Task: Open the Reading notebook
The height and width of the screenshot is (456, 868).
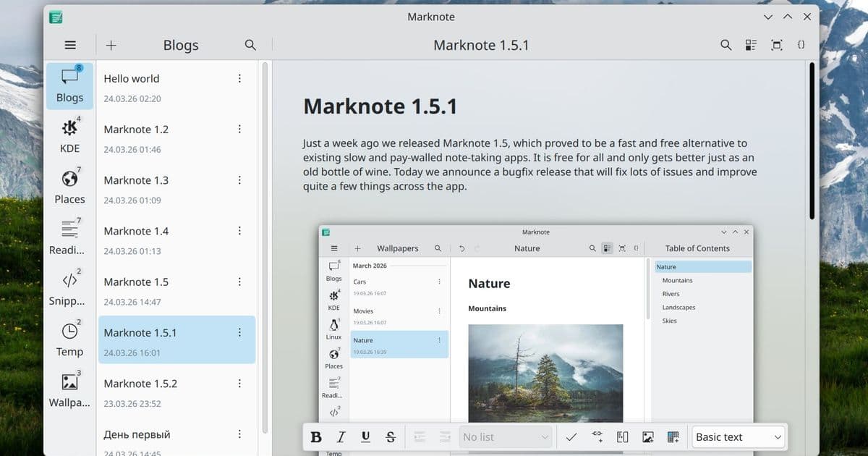Action: (69, 237)
